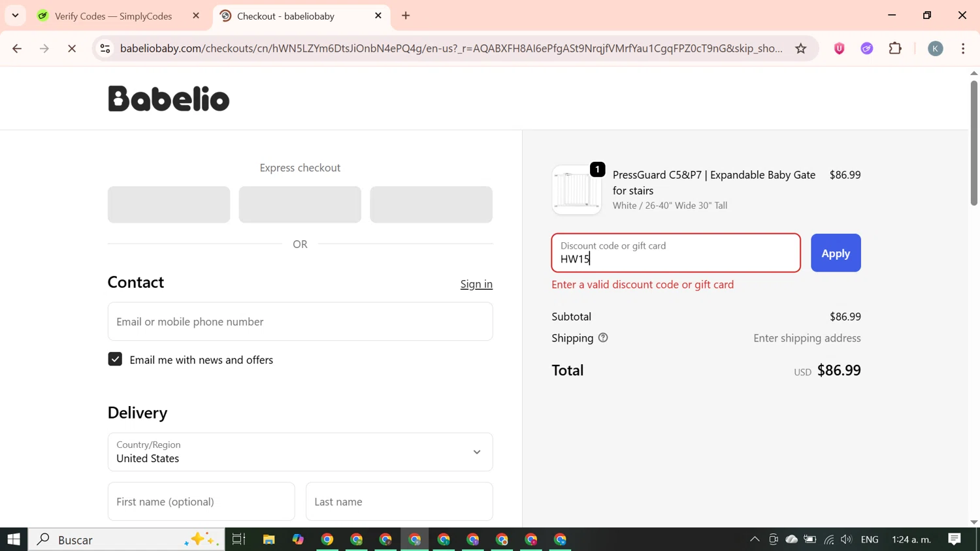This screenshot has height=551, width=980.
Task: Go back to the previous page
Action: click(17, 48)
